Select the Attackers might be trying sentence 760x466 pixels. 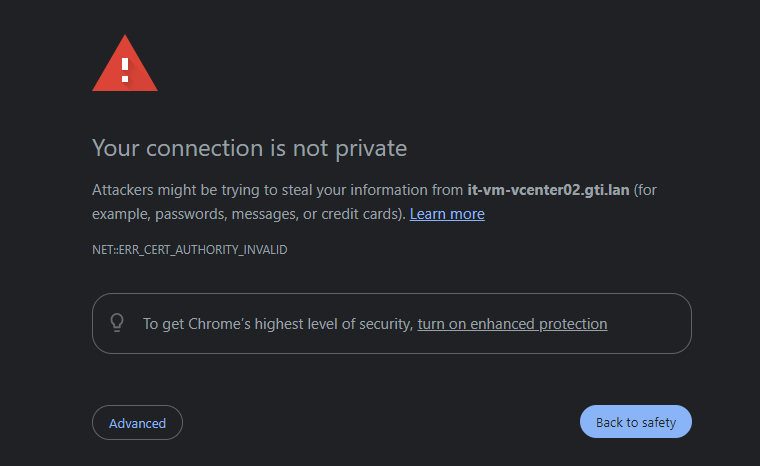[374, 202]
